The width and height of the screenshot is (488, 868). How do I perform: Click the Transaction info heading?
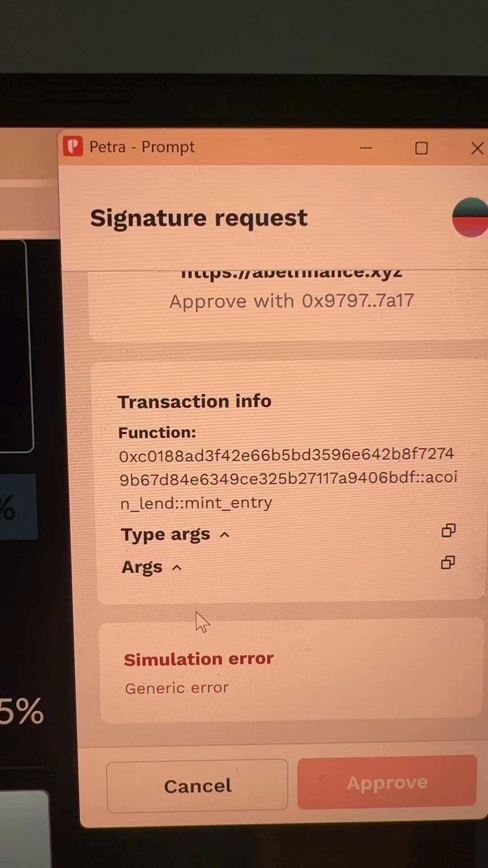[194, 401]
